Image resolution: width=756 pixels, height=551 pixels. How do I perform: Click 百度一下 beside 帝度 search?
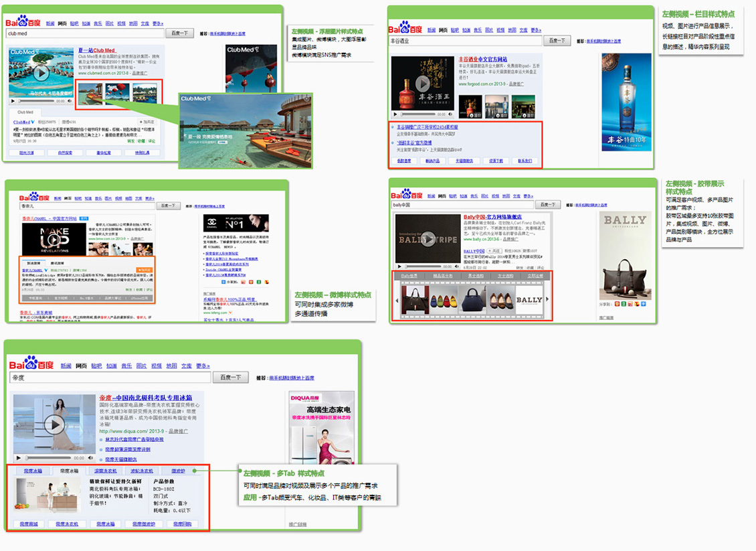[x=230, y=378]
